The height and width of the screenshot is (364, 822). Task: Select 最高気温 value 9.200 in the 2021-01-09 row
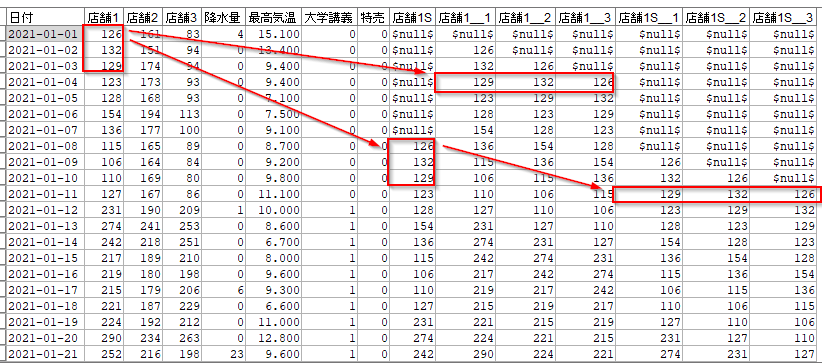274,162
